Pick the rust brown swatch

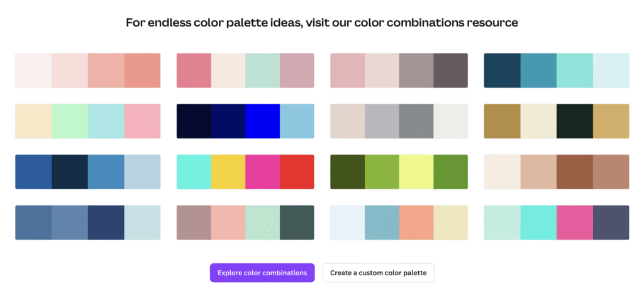[575, 172]
